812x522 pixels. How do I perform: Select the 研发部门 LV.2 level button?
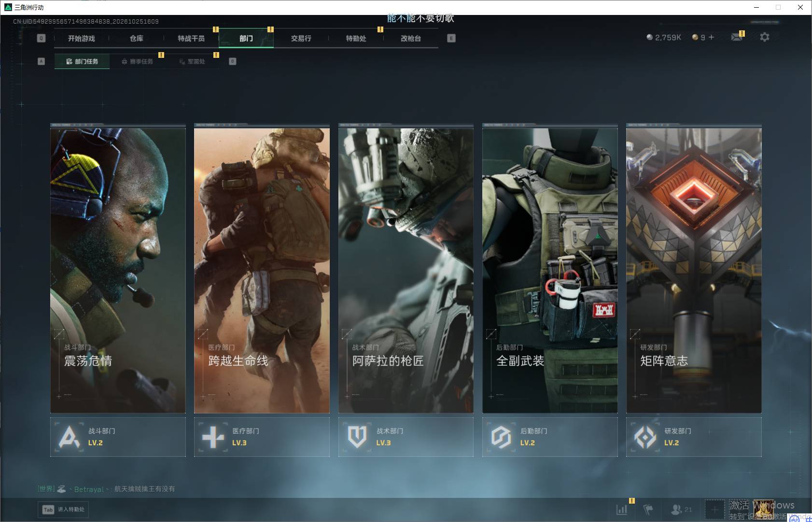point(694,437)
